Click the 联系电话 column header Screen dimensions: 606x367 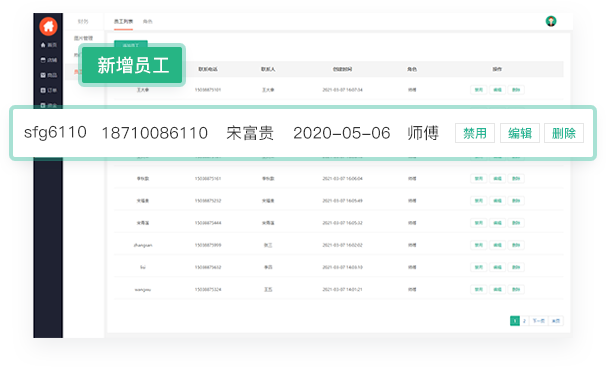tap(208, 69)
